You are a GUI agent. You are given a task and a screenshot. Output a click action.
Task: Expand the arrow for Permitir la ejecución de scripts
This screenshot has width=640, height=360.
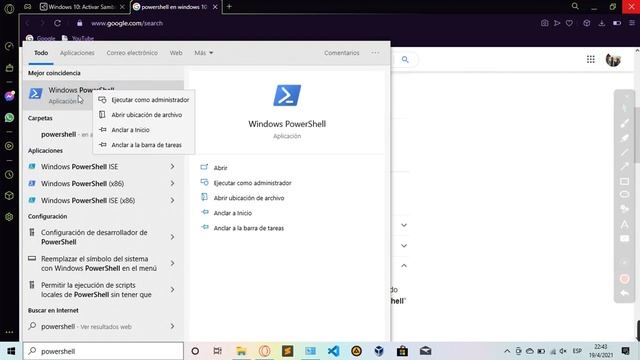(x=172, y=289)
